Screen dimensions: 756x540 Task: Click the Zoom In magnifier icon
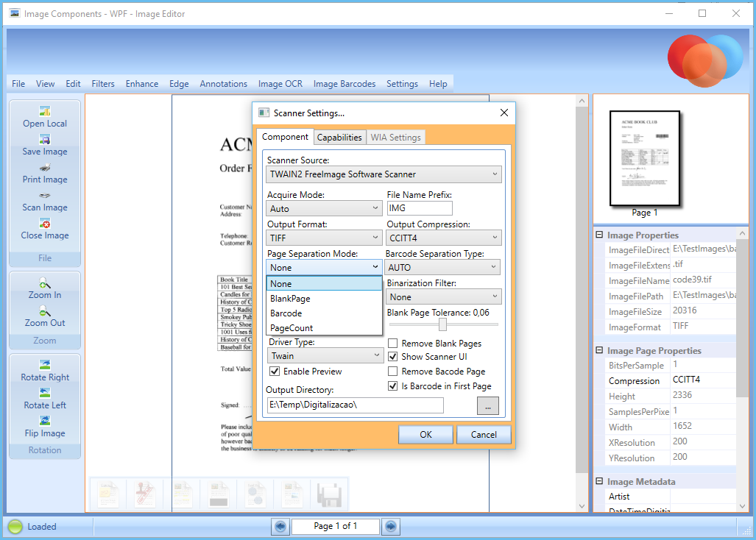click(x=44, y=283)
